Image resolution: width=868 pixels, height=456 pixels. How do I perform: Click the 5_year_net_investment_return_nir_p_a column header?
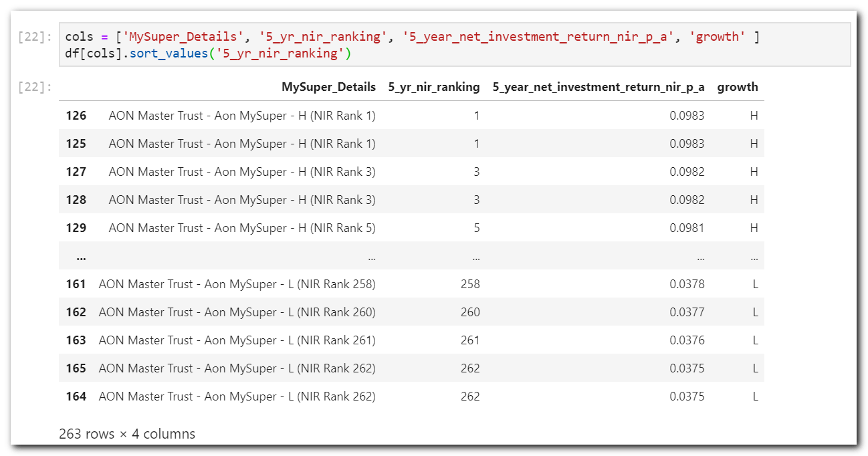click(598, 87)
